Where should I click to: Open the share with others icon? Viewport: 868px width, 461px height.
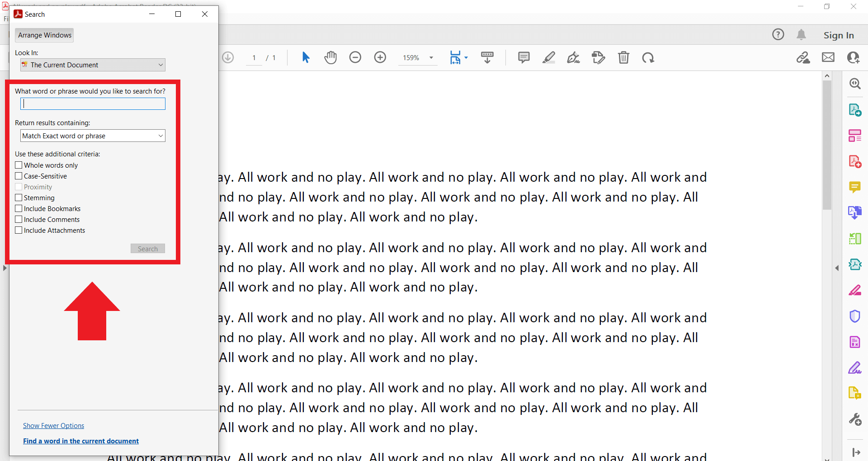[x=853, y=57]
